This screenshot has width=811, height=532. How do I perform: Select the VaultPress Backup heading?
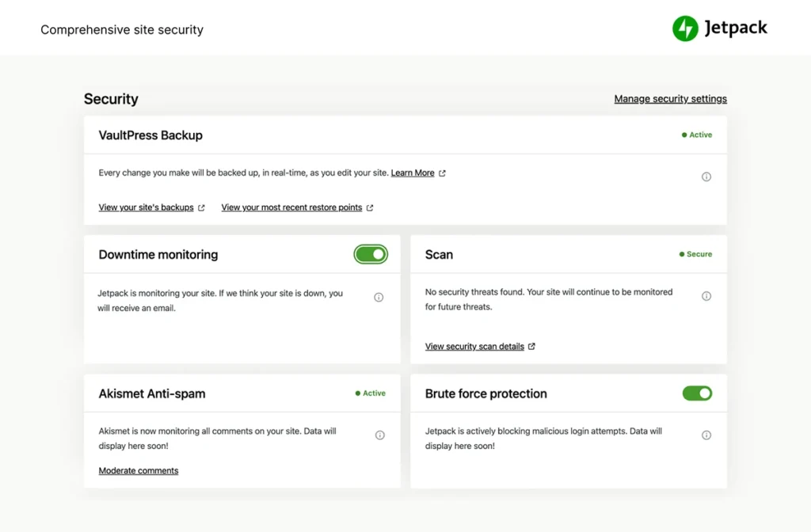point(150,135)
